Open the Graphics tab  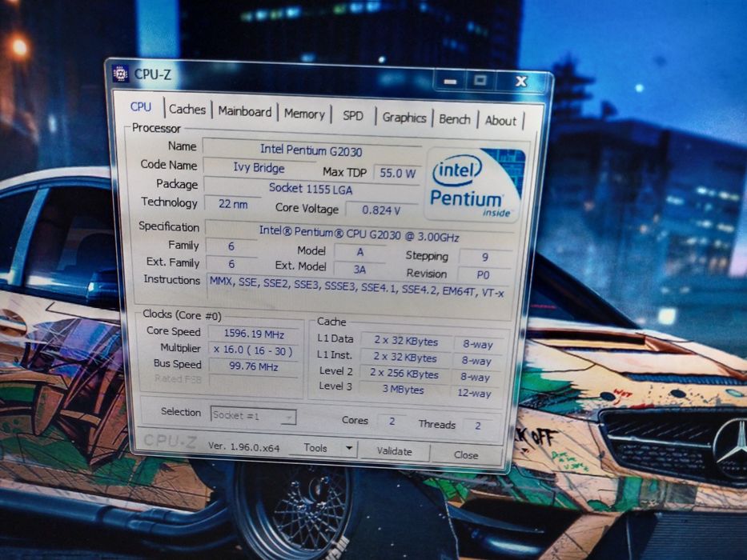pos(404,118)
